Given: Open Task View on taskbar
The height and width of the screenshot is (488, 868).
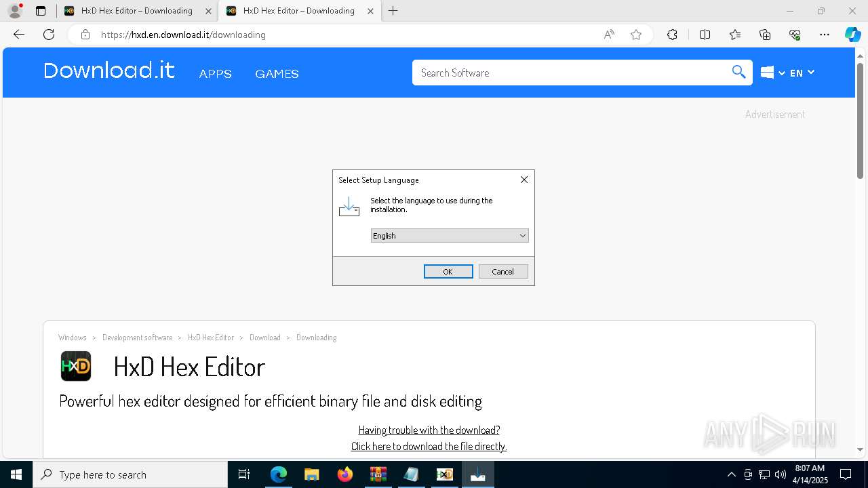Looking at the screenshot, I should 244,474.
